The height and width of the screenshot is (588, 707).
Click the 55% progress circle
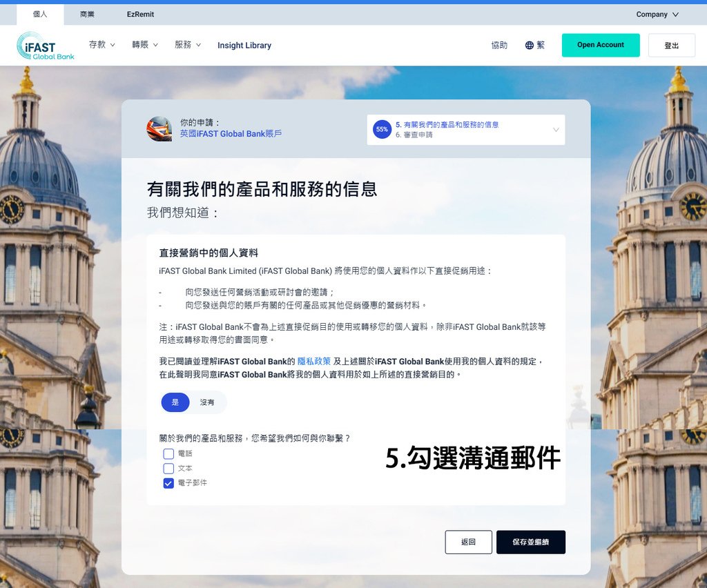382,129
